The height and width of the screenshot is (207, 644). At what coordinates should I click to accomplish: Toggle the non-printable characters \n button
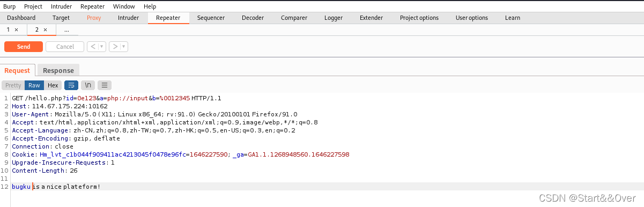88,85
